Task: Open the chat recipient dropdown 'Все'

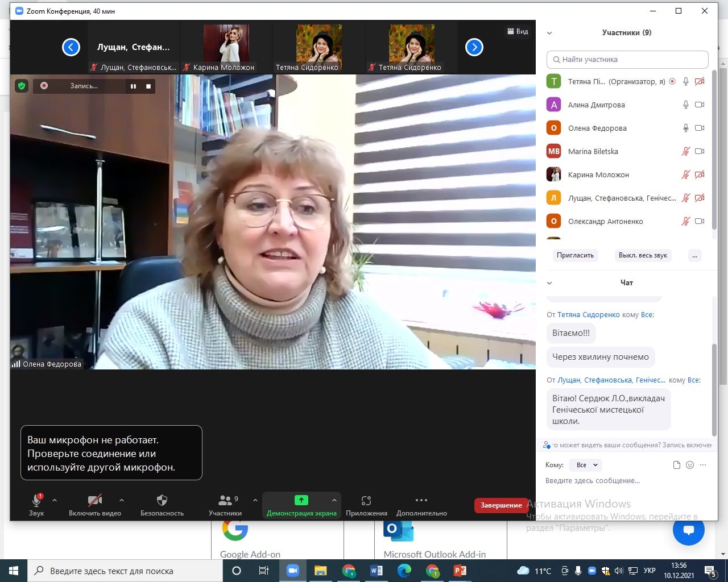Action: point(587,465)
